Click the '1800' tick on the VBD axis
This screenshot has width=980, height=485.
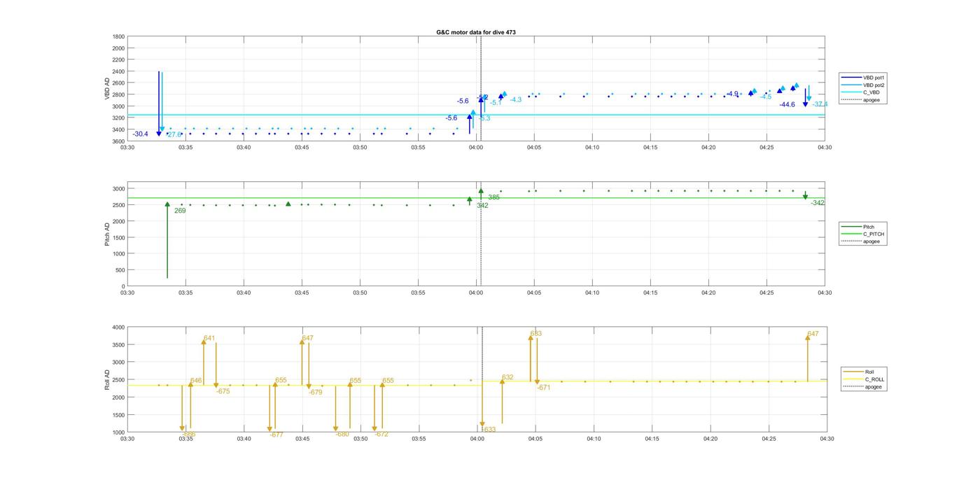118,36
